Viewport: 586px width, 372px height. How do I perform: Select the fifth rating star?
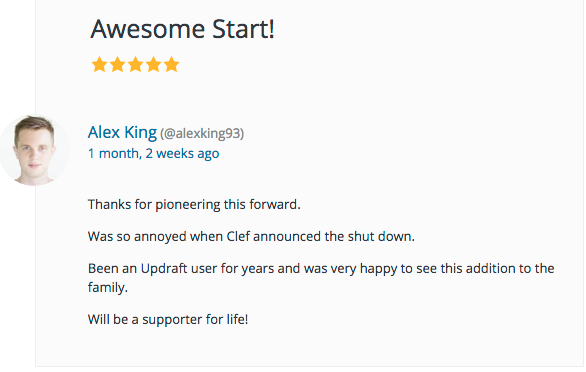pyautogui.click(x=171, y=64)
